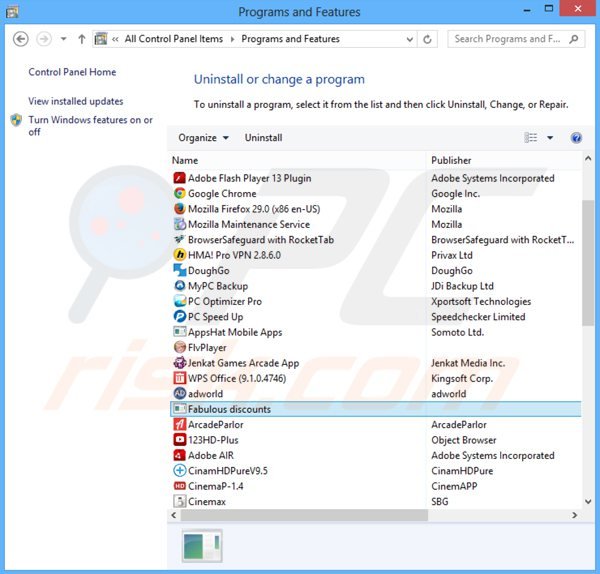This screenshot has height=574, width=600.
Task: Click the Mozilla Maintenance Service icon
Action: point(179,224)
